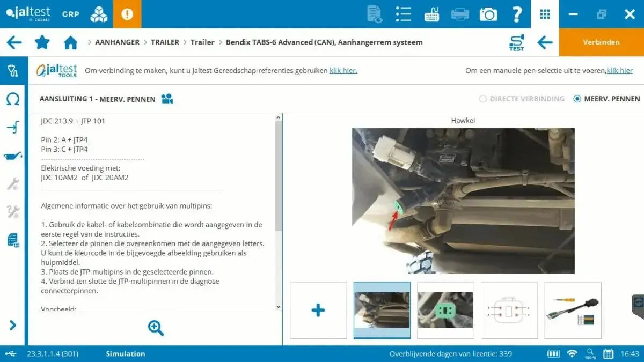Select the MEERV. PENNEN radio button
644x362 pixels.
pyautogui.click(x=577, y=99)
